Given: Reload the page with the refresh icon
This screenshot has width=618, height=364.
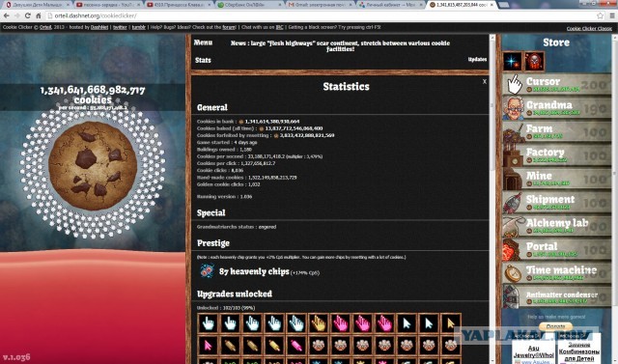Looking at the screenshot, I should pos(28,15).
